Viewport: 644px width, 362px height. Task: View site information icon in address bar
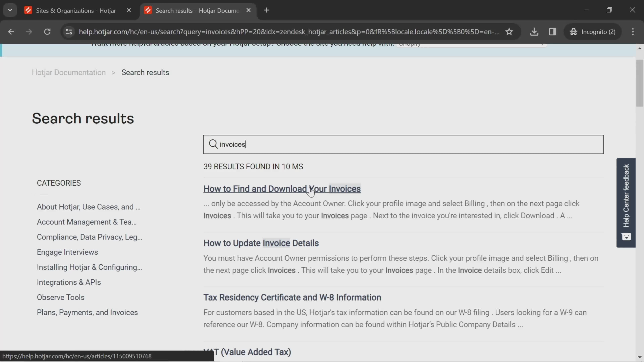(x=69, y=32)
